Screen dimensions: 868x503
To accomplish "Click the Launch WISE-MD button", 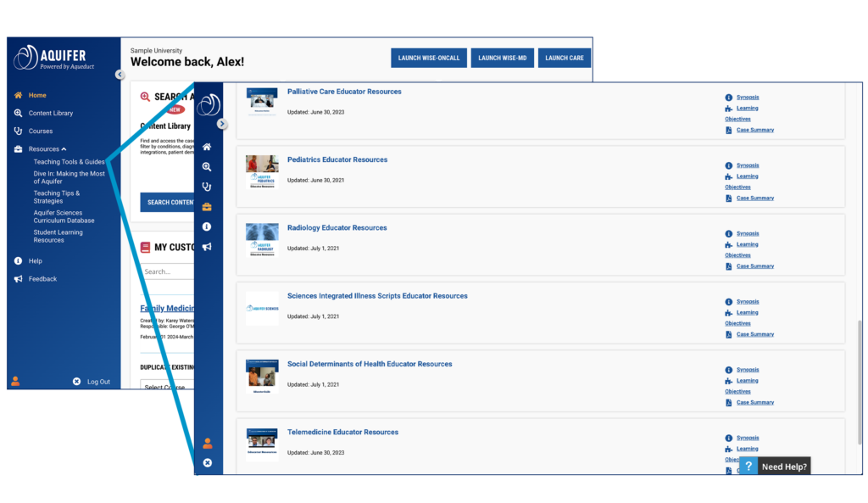I will click(502, 58).
